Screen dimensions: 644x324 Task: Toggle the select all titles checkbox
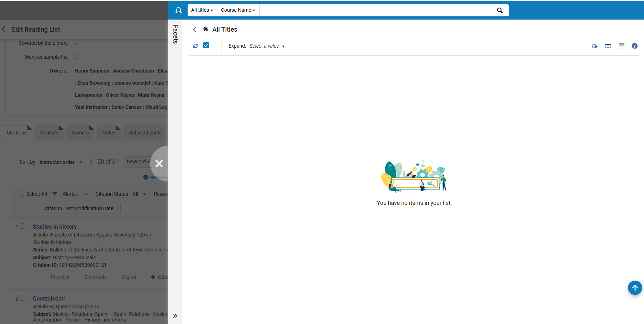point(206,45)
